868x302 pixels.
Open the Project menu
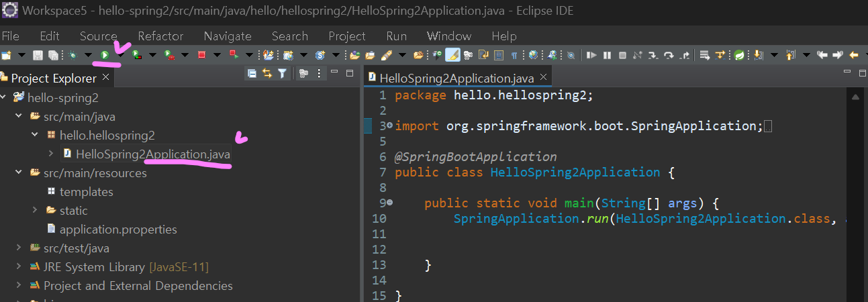(x=347, y=36)
